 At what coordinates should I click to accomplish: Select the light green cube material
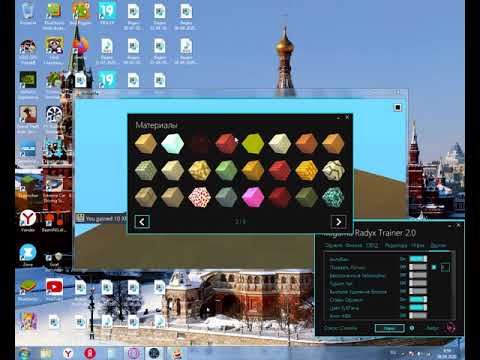pos(226,170)
